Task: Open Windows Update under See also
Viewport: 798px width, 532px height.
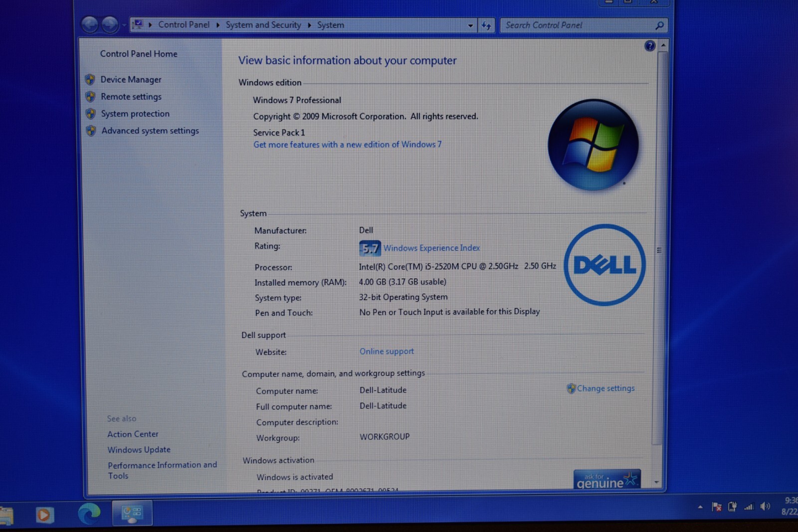Action: pyautogui.click(x=139, y=450)
